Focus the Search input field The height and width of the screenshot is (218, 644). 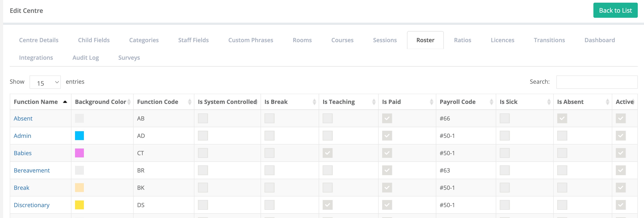597,82
